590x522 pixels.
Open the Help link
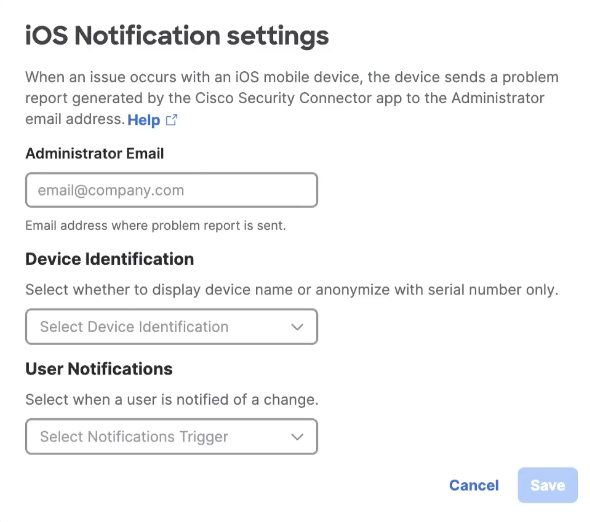(144, 120)
